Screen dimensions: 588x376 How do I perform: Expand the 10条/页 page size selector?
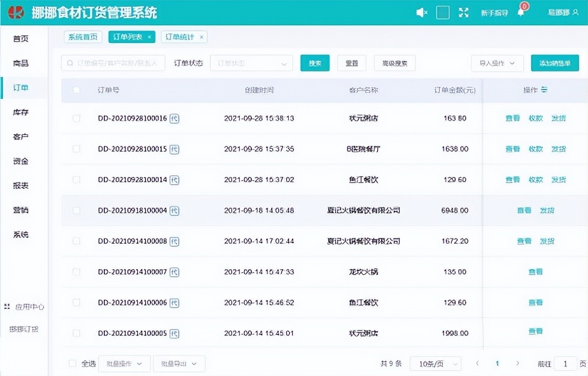(435, 363)
